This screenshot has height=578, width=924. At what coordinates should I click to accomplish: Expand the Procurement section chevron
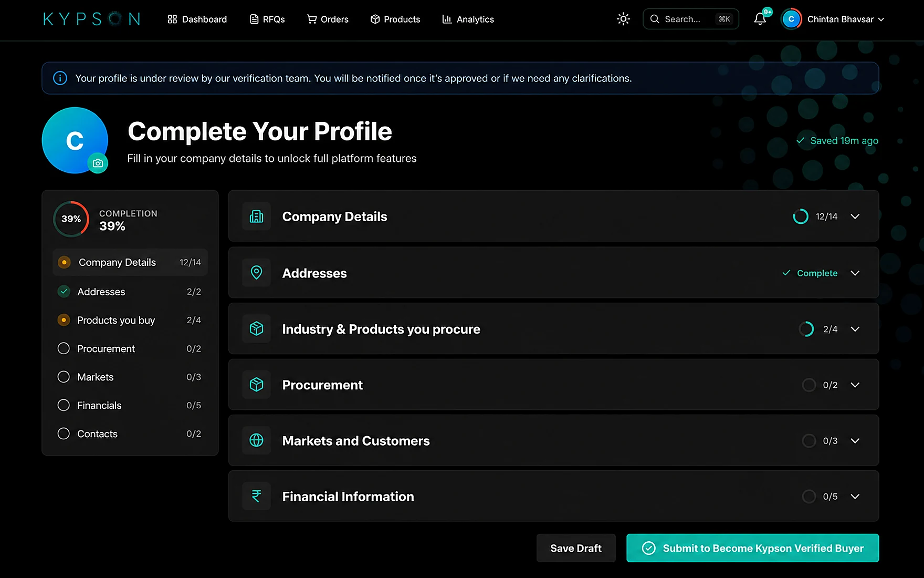pyautogui.click(x=855, y=385)
